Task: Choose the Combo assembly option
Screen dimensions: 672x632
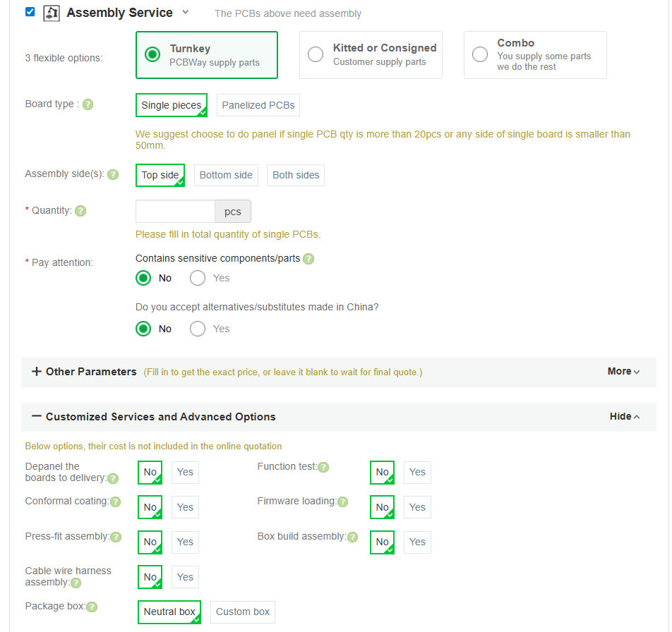Action: click(480, 54)
